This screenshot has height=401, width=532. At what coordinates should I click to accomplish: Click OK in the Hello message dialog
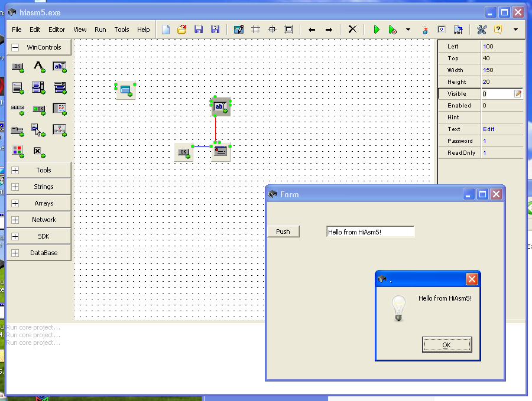click(x=447, y=345)
